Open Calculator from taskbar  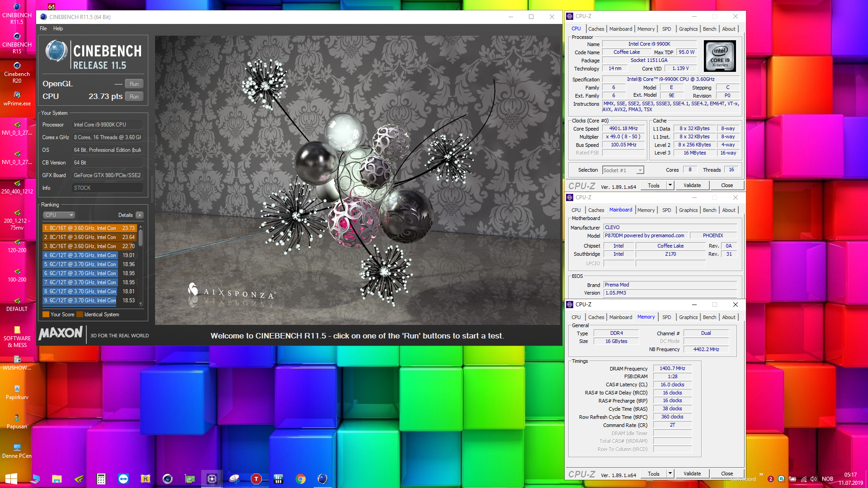[101, 479]
